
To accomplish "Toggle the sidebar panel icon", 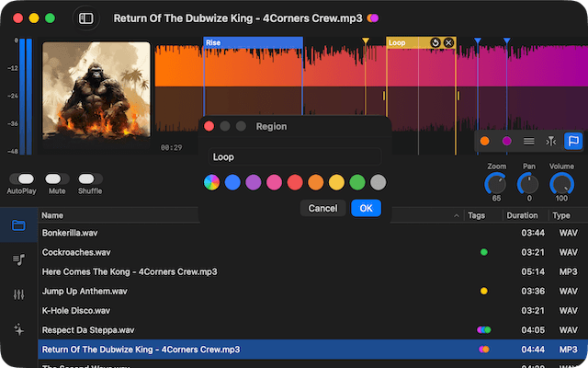I will click(x=85, y=18).
